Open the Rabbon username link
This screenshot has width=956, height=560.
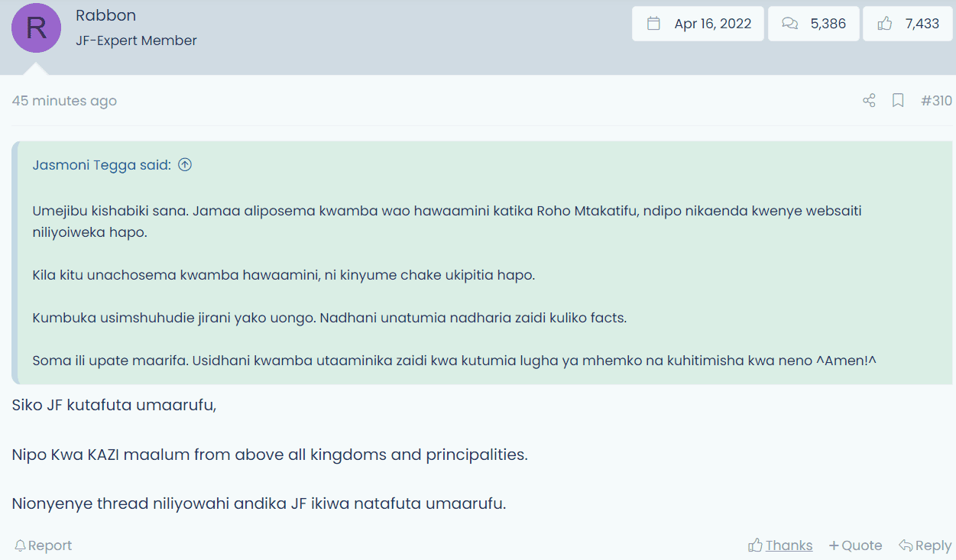105,15
